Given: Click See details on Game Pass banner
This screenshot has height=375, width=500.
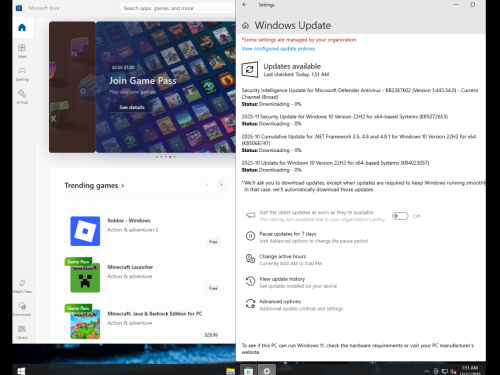Looking at the screenshot, I should click(x=132, y=107).
